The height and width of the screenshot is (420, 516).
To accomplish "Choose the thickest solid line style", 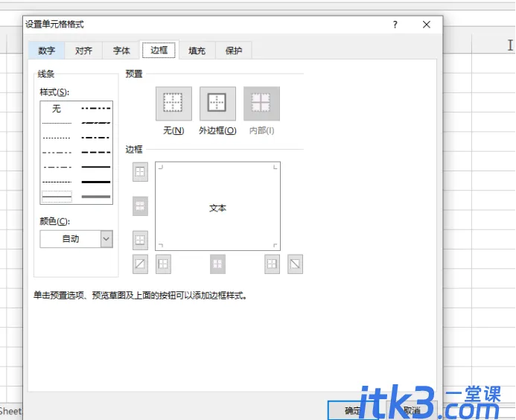I will pyautogui.click(x=96, y=182).
